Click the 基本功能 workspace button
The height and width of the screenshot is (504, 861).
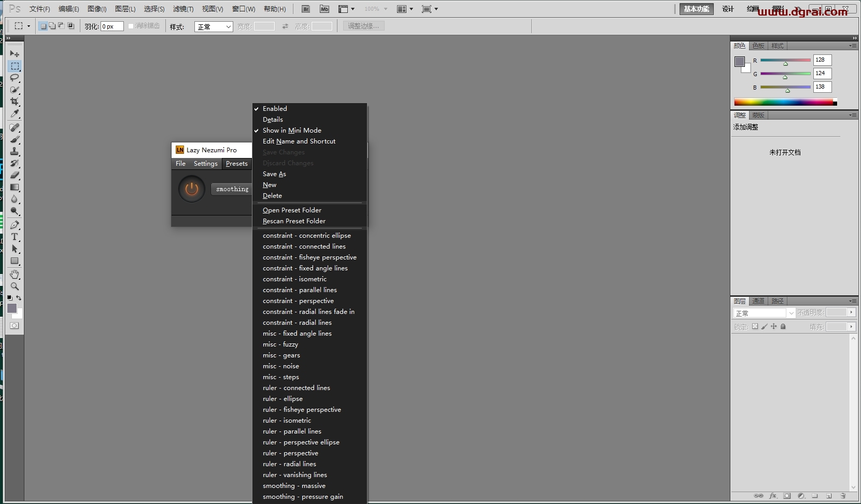click(x=696, y=9)
